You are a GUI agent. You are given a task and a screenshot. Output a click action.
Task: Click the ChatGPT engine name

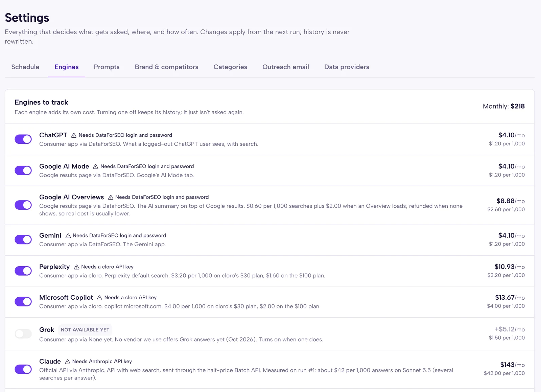(x=53, y=135)
